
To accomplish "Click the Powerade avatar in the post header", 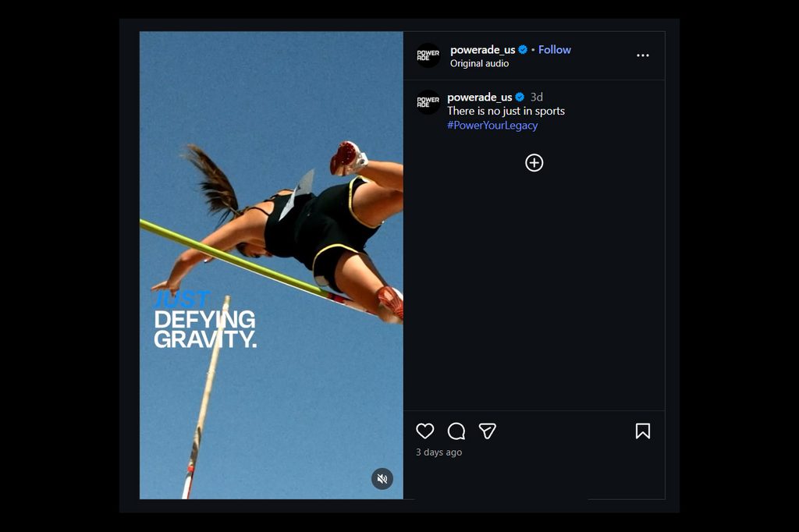I will pos(428,55).
